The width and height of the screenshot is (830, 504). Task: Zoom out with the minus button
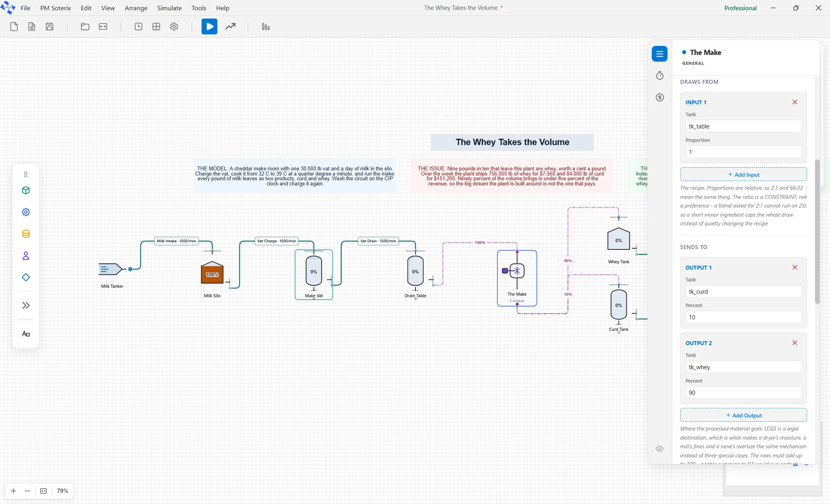coord(27,491)
